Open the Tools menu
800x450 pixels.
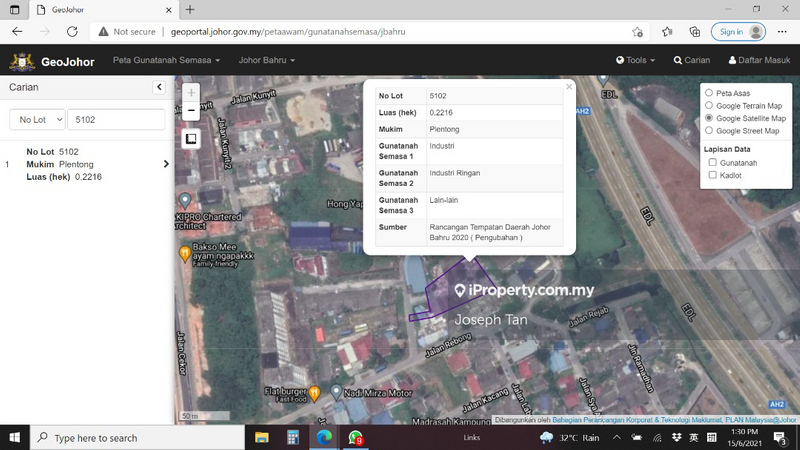pos(635,60)
